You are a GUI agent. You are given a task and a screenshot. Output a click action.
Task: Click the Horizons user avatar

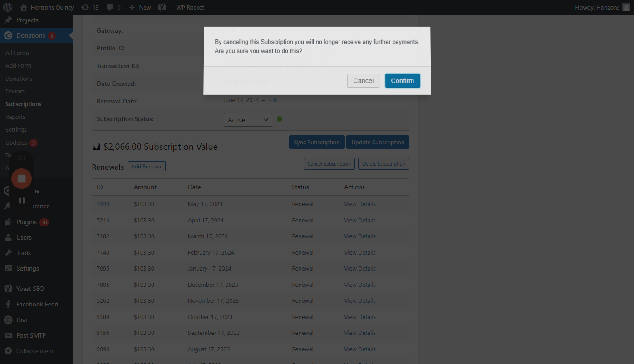(626, 7)
